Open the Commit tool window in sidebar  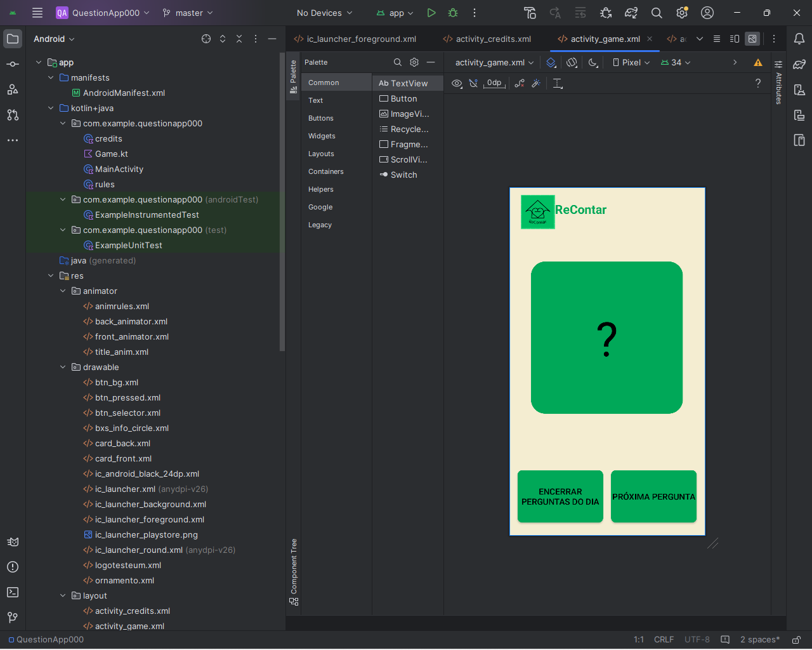pos(13,64)
